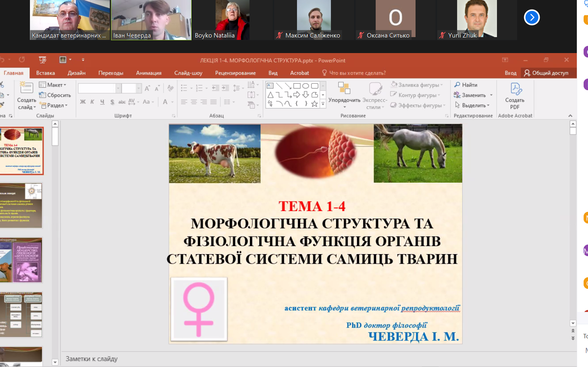The height and width of the screenshot is (367, 588).
Task: Click Сбросить to reset slide layout
Action: [55, 95]
